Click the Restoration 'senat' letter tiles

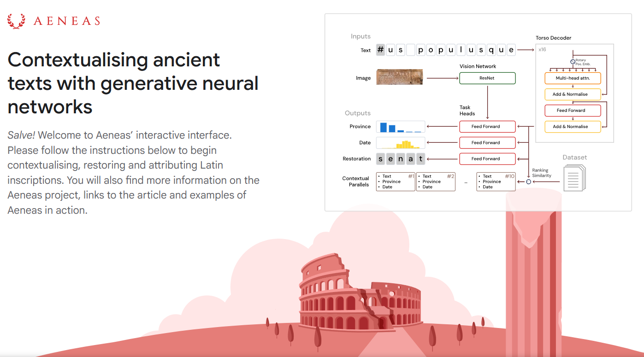pos(401,159)
